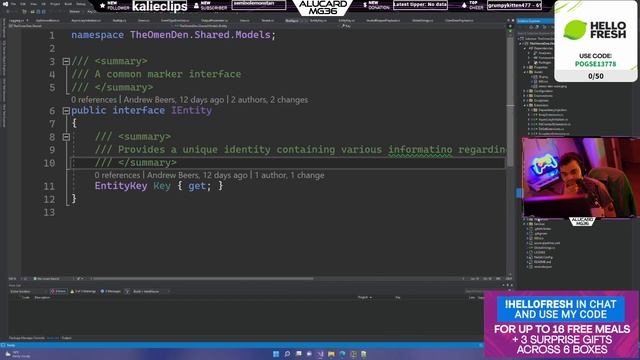Open Microsoft Edge from the taskbar
Viewport: 640px width, 360px height.
pyautogui.click(x=342, y=354)
